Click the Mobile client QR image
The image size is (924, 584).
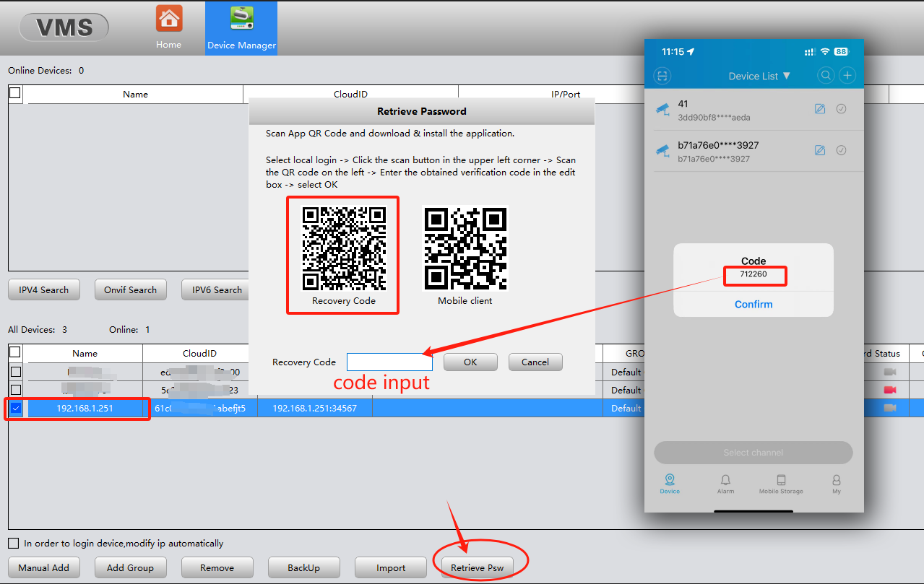click(465, 248)
